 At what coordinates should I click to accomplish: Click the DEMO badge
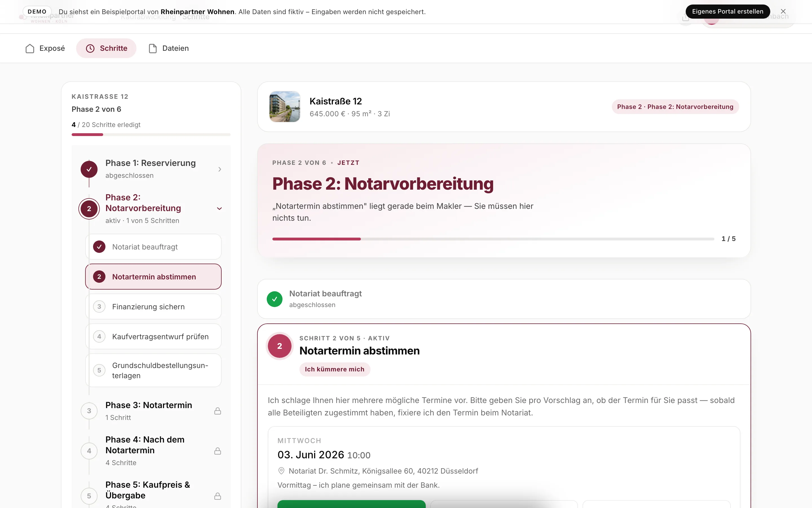pos(37,11)
